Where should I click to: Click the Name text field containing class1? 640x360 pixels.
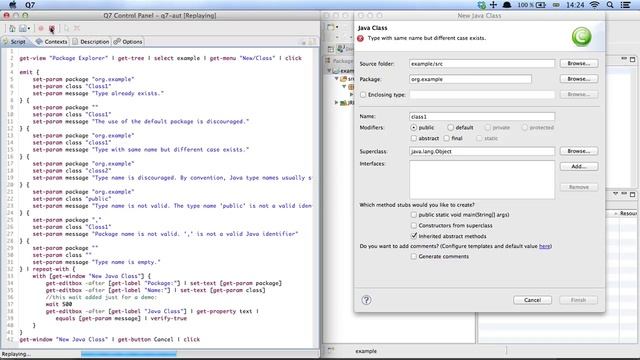tap(482, 117)
